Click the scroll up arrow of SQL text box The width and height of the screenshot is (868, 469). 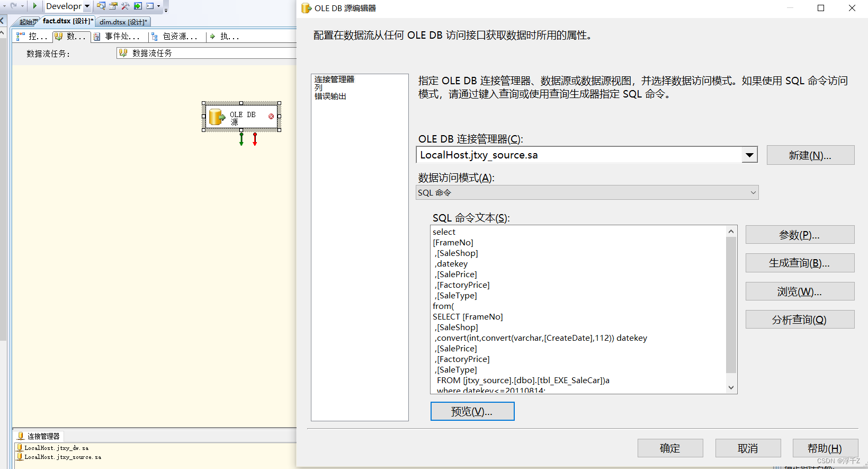point(731,232)
